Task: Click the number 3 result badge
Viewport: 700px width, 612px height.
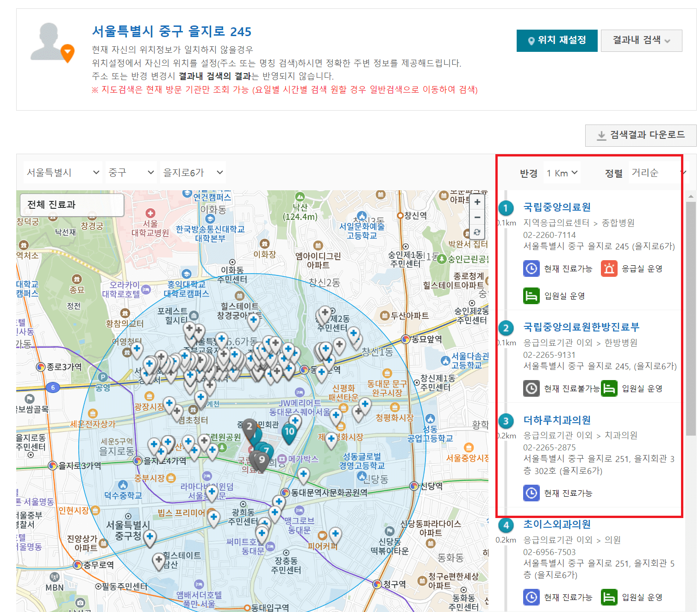Action: coord(506,421)
